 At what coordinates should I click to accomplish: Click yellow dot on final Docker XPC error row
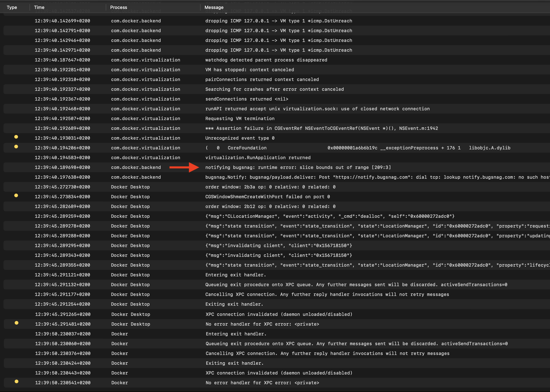click(x=17, y=381)
